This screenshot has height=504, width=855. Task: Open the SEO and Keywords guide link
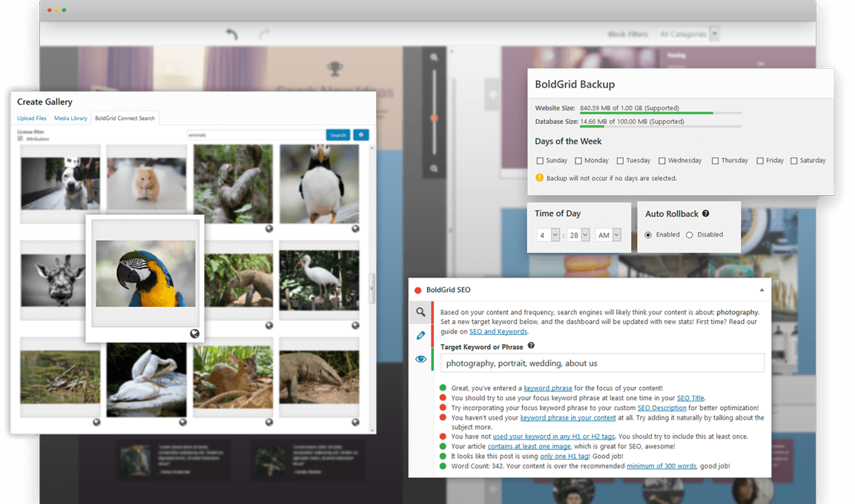pyautogui.click(x=498, y=331)
